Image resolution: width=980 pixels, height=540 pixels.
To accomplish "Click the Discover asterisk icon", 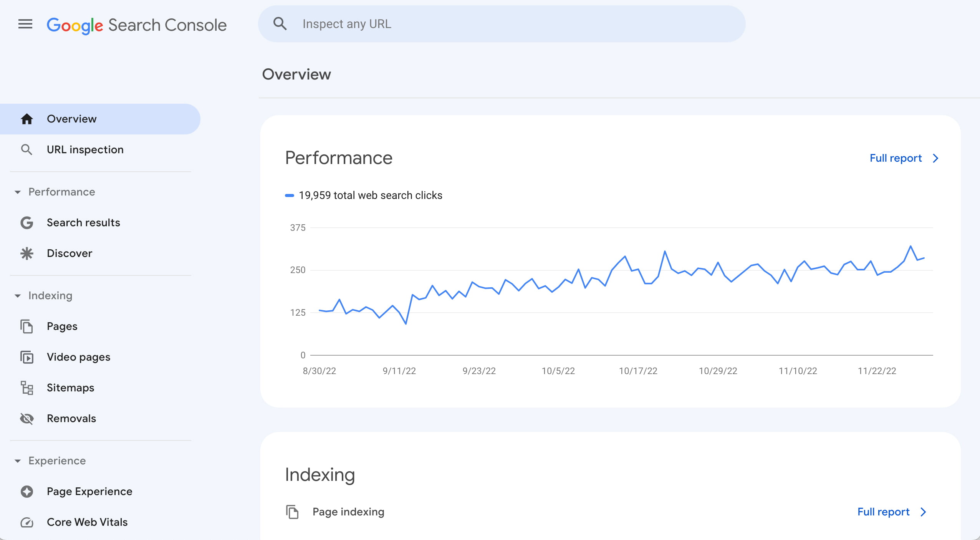I will [27, 253].
